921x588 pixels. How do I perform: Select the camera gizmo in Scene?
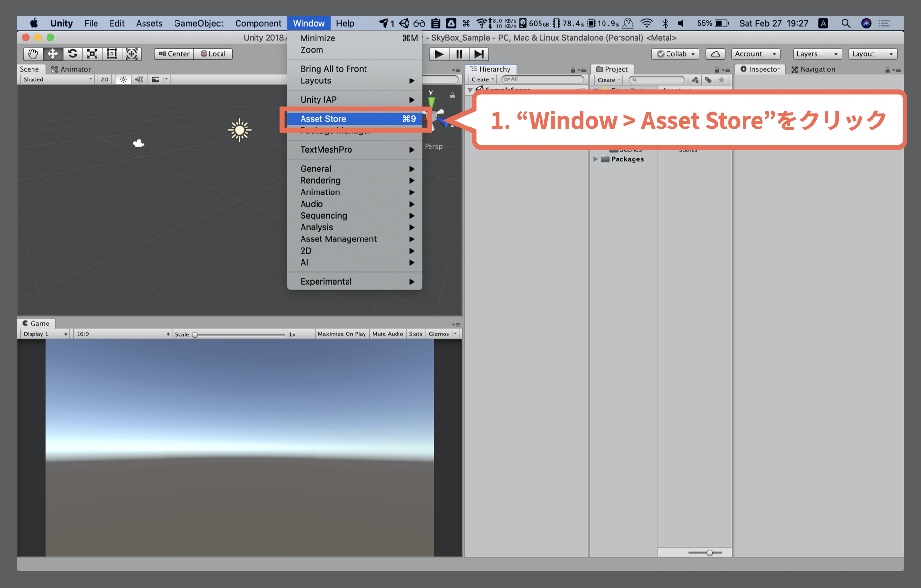[x=139, y=143]
